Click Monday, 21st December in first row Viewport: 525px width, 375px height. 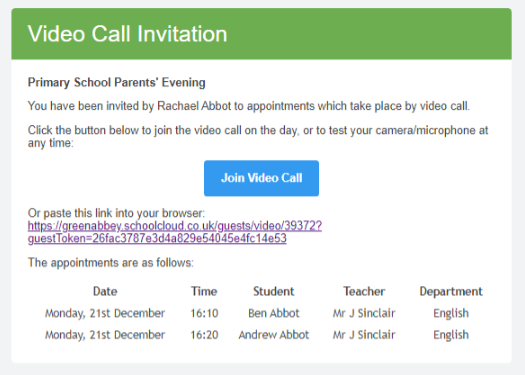(105, 314)
